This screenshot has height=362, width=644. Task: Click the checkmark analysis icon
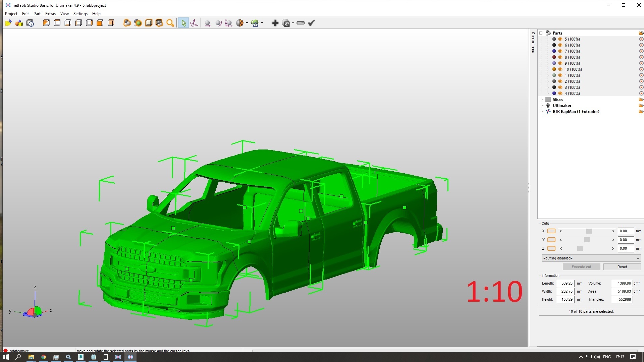311,23
